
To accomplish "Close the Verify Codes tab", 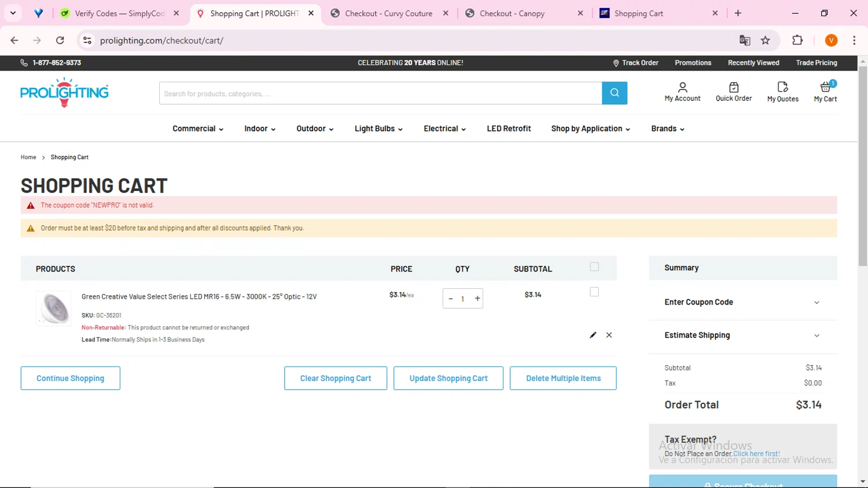I will (x=176, y=13).
